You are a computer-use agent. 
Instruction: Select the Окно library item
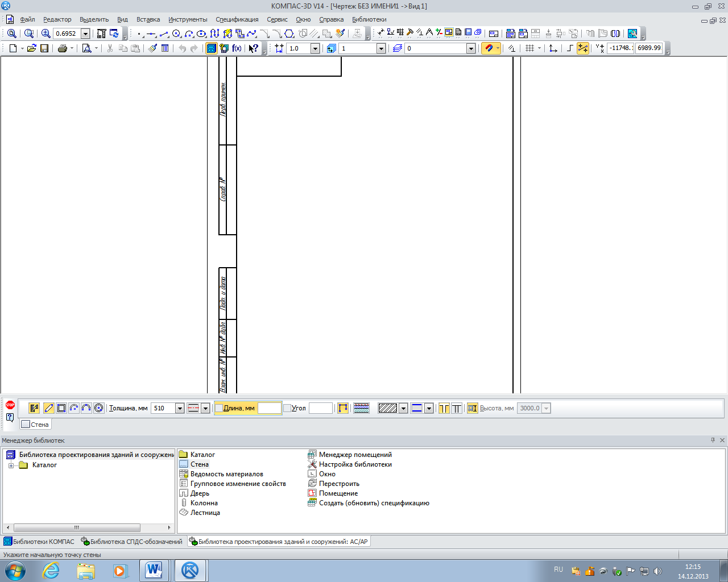click(x=327, y=474)
